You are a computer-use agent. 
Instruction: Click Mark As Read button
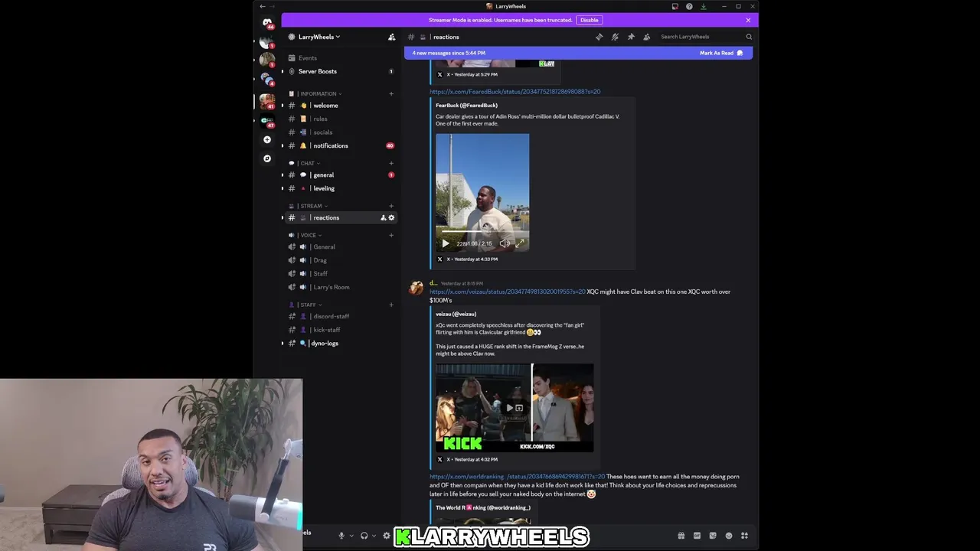pos(721,53)
